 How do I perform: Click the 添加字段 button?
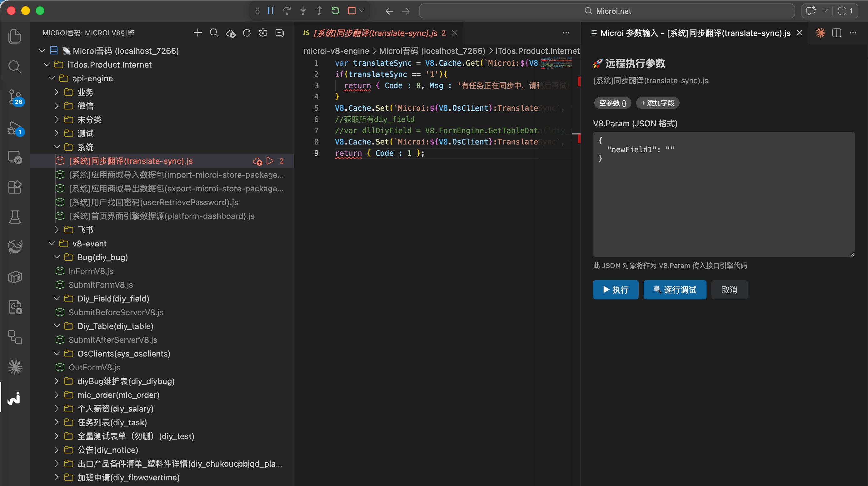[x=657, y=103]
